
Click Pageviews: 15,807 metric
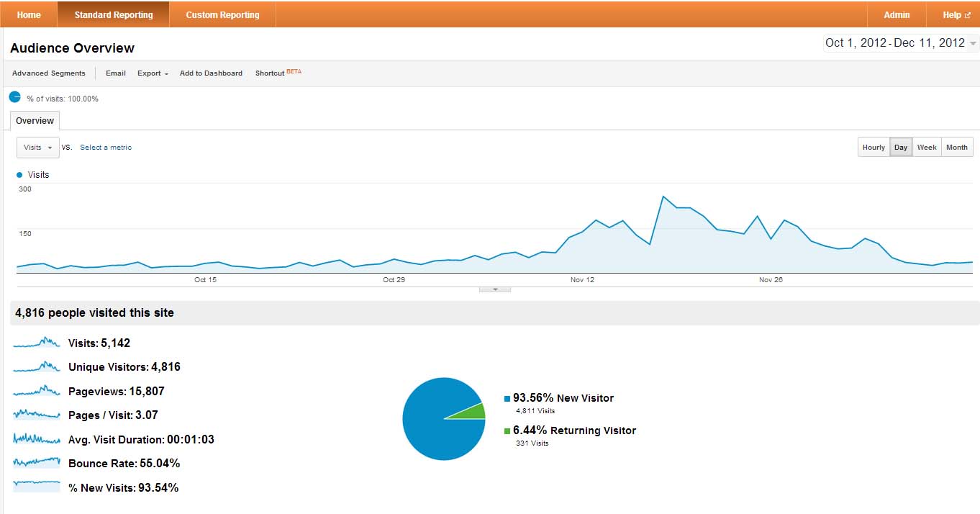pyautogui.click(x=117, y=392)
